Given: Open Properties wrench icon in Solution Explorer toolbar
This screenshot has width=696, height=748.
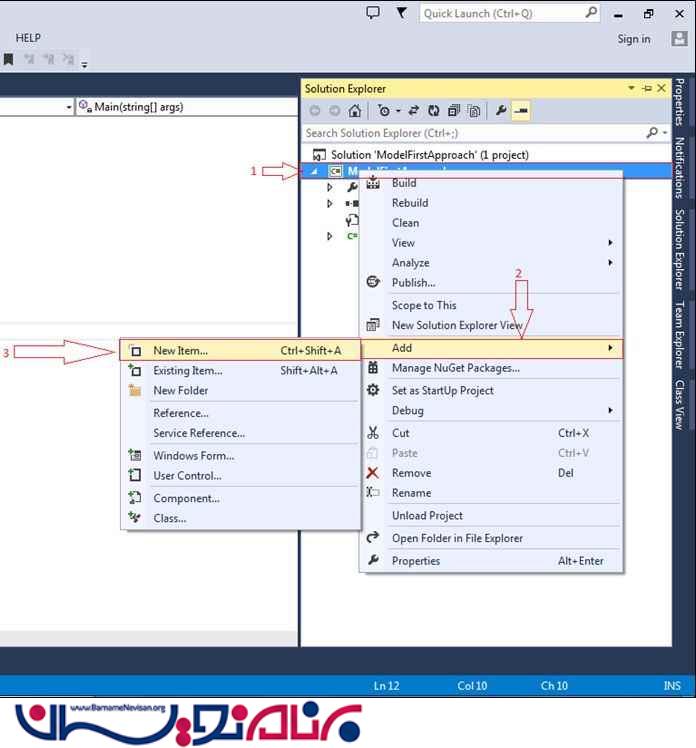Looking at the screenshot, I should 499,111.
